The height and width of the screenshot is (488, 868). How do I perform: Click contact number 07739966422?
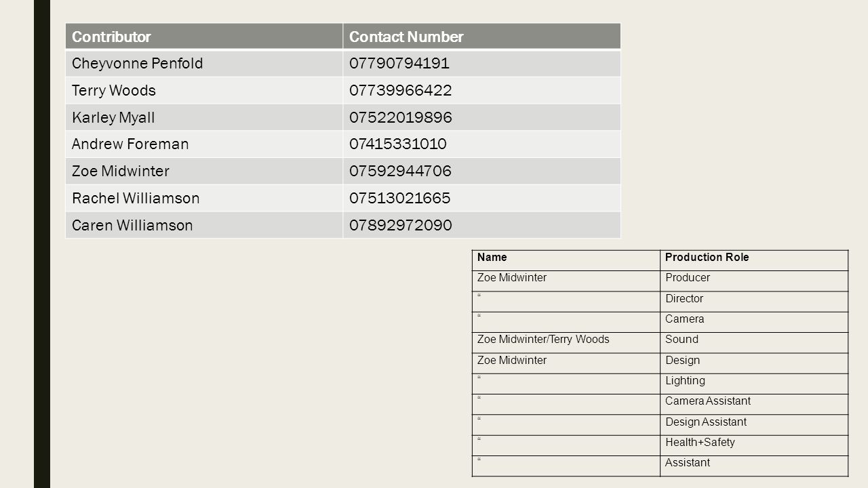[481, 90]
